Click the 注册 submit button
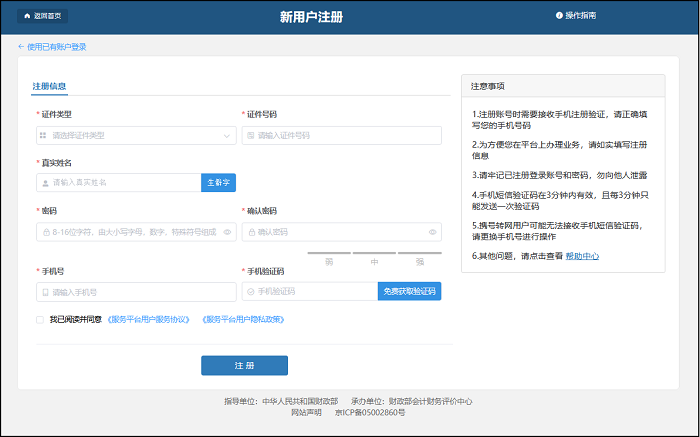This screenshot has height=437, width=700. [x=244, y=365]
